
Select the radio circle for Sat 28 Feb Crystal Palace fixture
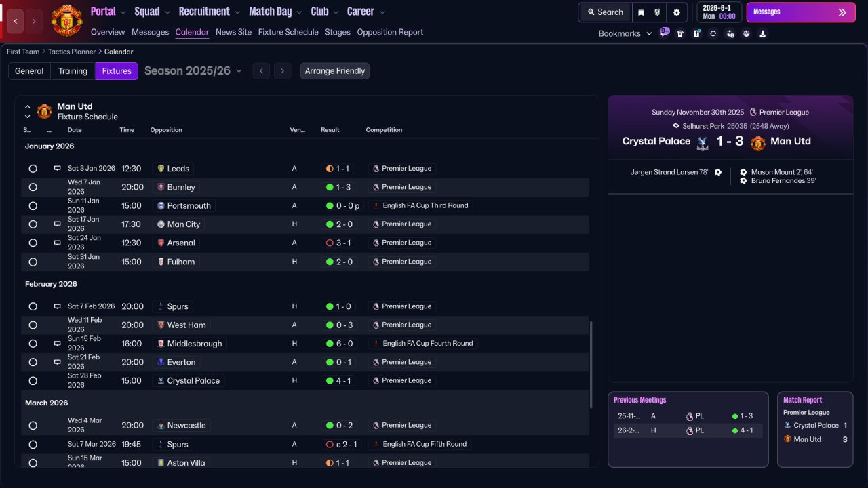33,381
